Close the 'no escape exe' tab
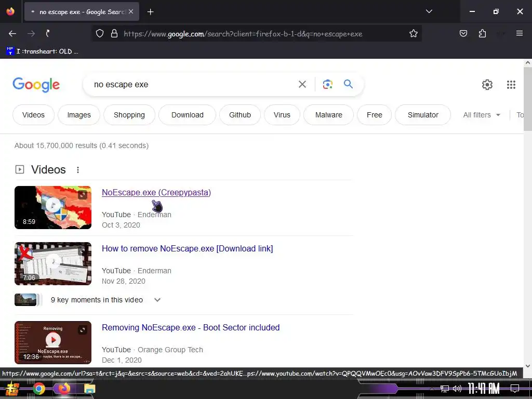Screen dimensions: 532x399 pyautogui.click(x=131, y=11)
